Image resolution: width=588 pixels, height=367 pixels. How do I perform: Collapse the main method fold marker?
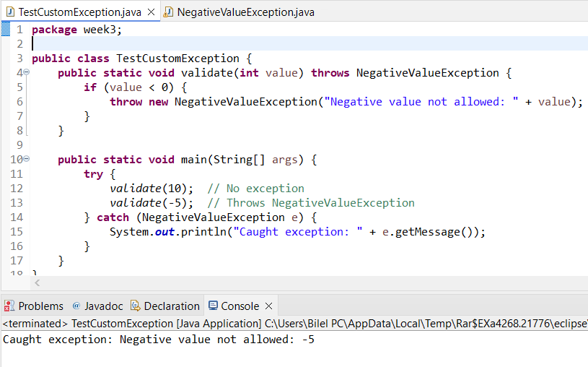27,159
